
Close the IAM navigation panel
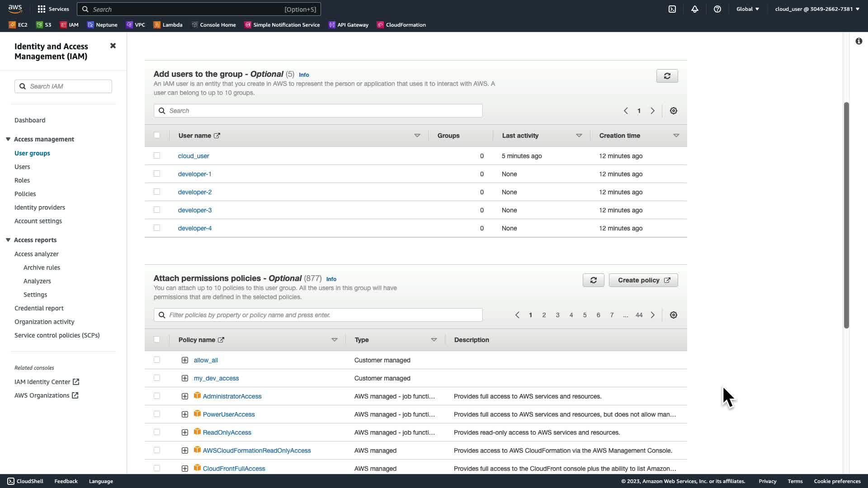point(113,46)
